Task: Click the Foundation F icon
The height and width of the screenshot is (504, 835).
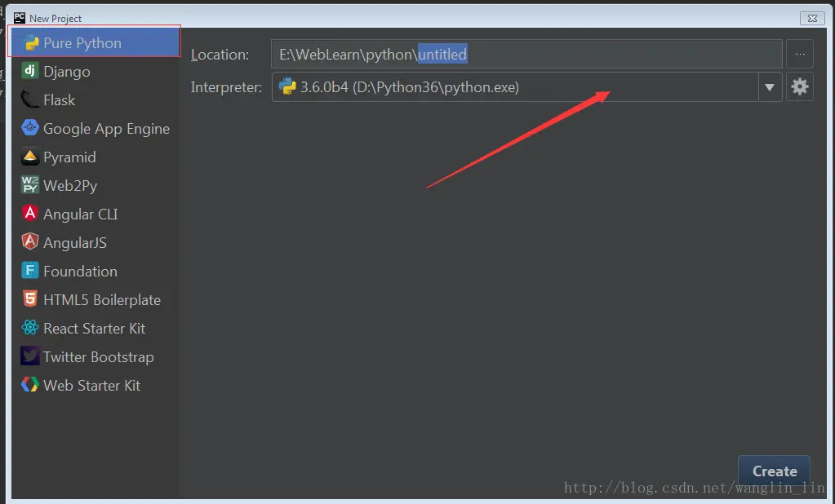Action: 30,271
